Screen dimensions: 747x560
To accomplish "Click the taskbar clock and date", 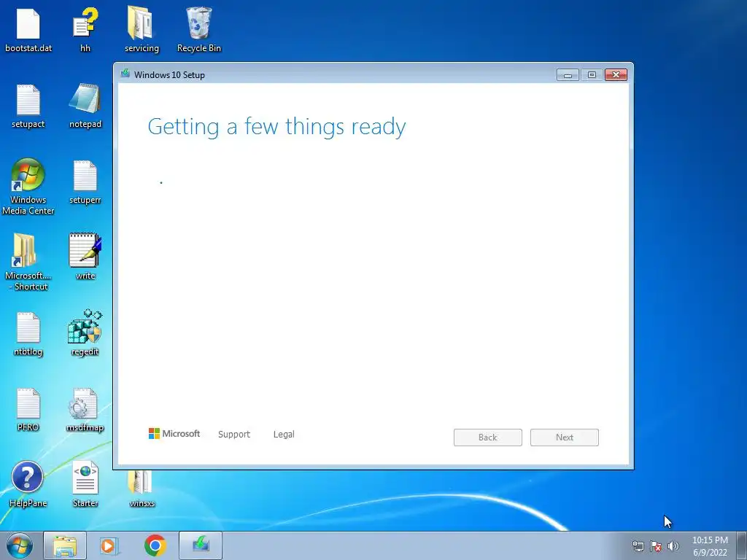I will [x=710, y=546].
